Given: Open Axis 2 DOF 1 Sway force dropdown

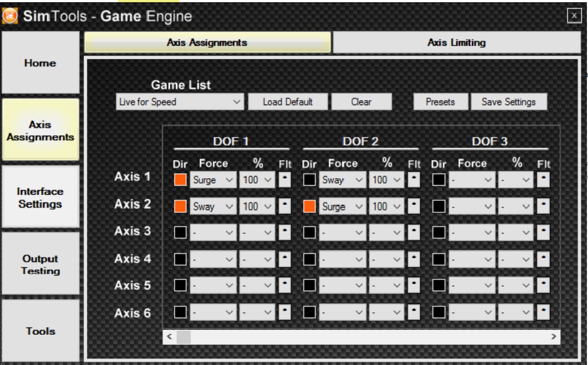Looking at the screenshot, I should 213,206.
